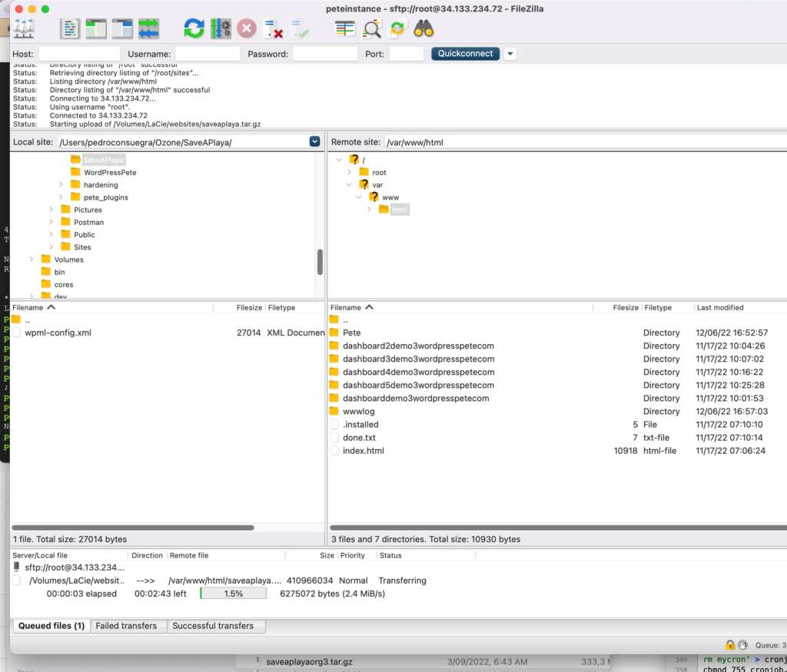Switch to Successful transfers tab

pyautogui.click(x=213, y=626)
